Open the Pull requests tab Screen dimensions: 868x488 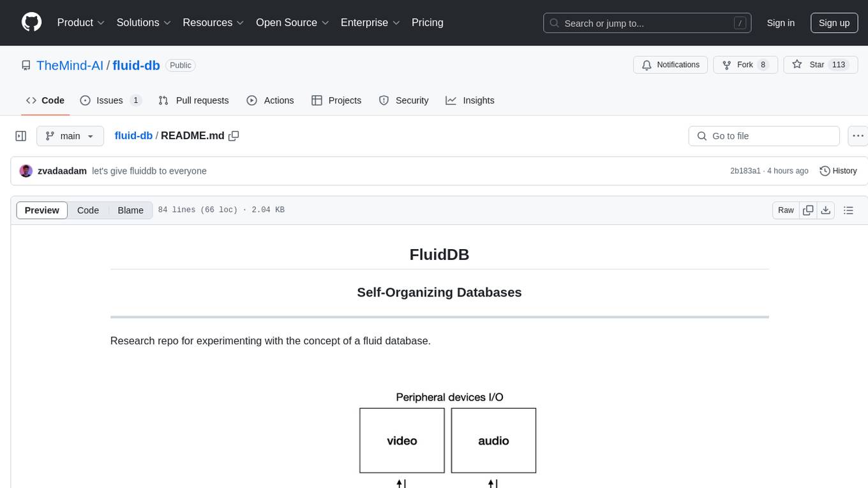point(193,100)
